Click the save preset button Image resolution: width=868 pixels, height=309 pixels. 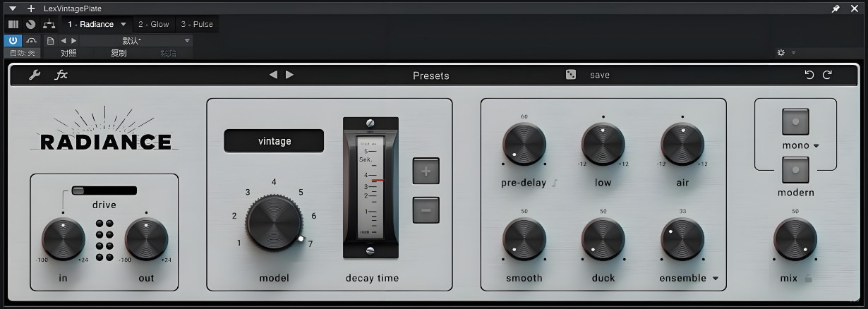coord(599,75)
